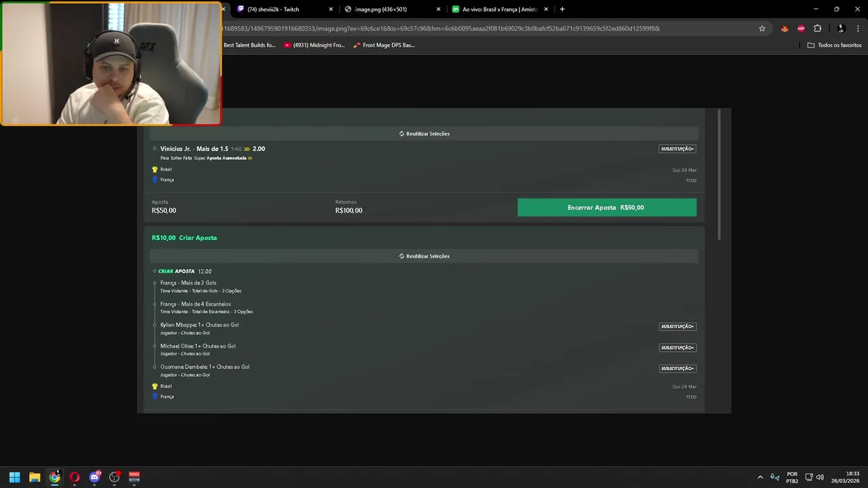Close the Brasil x França tab
The width and height of the screenshot is (868, 488).
(546, 9)
